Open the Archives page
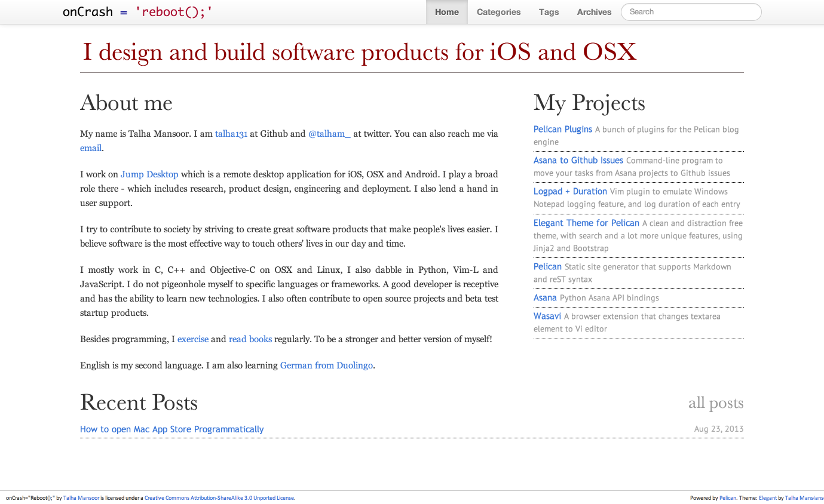Viewport: 824px width, 504px height. click(x=594, y=12)
